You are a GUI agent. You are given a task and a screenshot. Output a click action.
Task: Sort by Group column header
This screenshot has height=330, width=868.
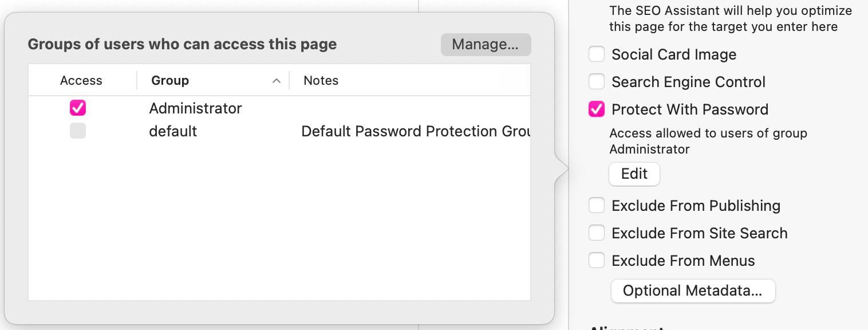[x=170, y=81]
